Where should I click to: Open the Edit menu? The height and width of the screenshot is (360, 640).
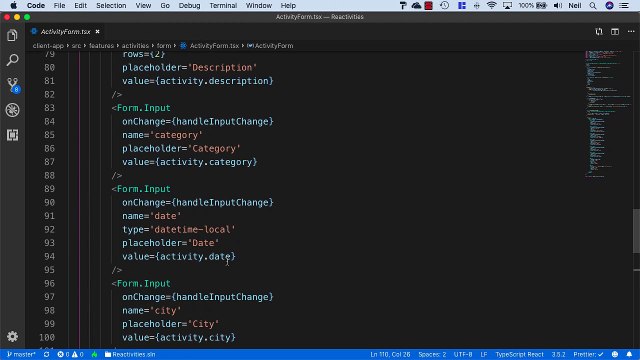coord(80,5)
